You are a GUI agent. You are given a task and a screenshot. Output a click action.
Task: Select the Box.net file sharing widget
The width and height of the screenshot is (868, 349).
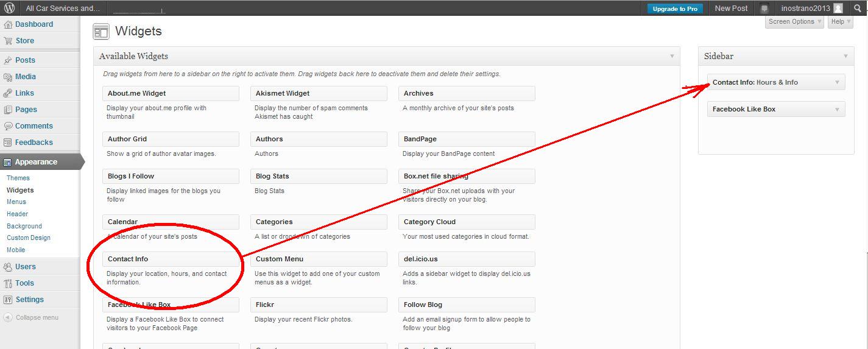coord(467,176)
